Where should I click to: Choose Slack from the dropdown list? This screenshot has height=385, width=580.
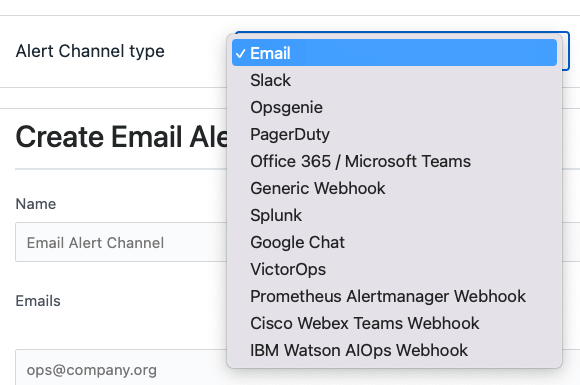pyautogui.click(x=394, y=80)
